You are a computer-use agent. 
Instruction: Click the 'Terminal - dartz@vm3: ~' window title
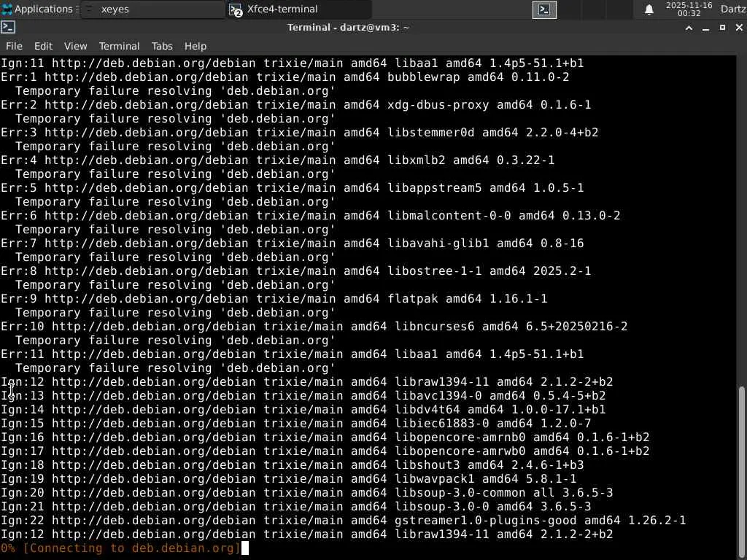(x=348, y=28)
